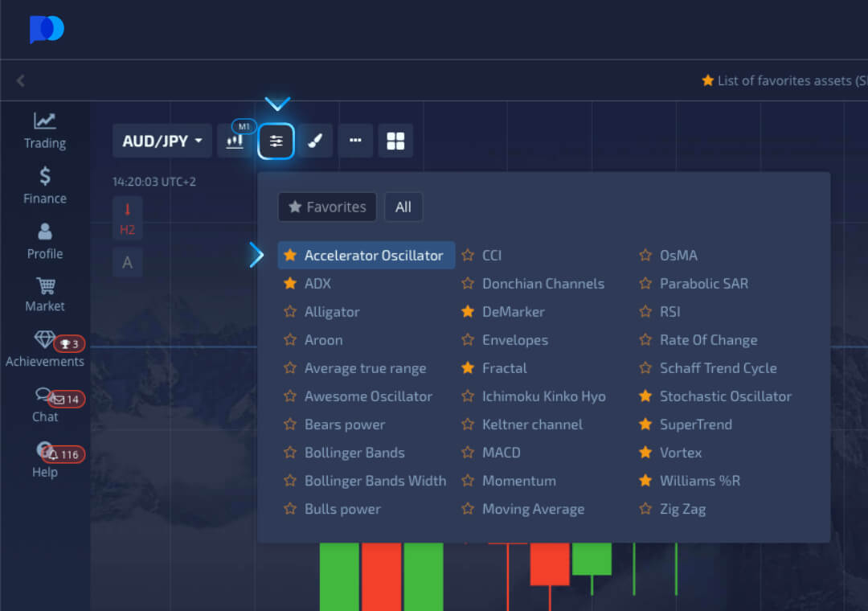868x611 pixels.
Task: Open the indicators settings panel icon
Action: click(276, 141)
